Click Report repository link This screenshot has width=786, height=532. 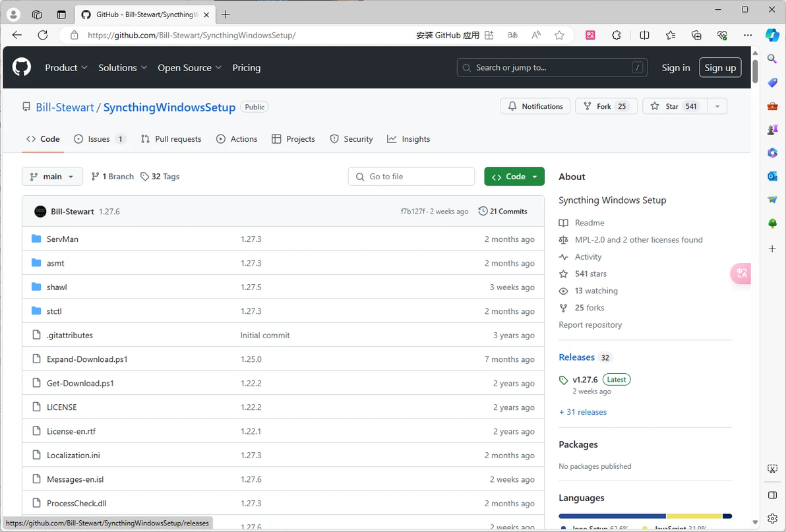590,324
